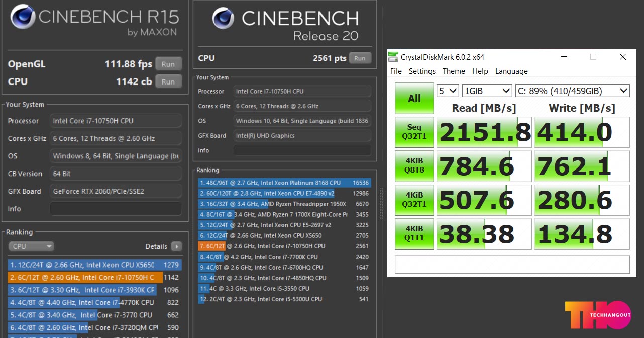This screenshot has height=338, width=644.
Task: Start all tests with the All button
Action: (414, 99)
